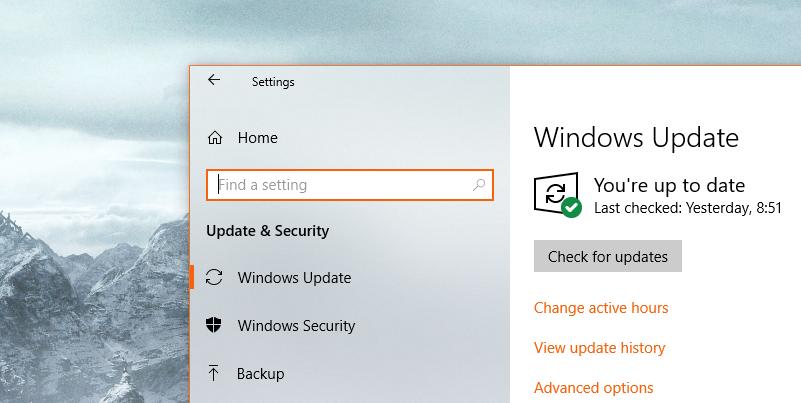Open View update history link
The height and width of the screenshot is (403, 801).
point(599,348)
